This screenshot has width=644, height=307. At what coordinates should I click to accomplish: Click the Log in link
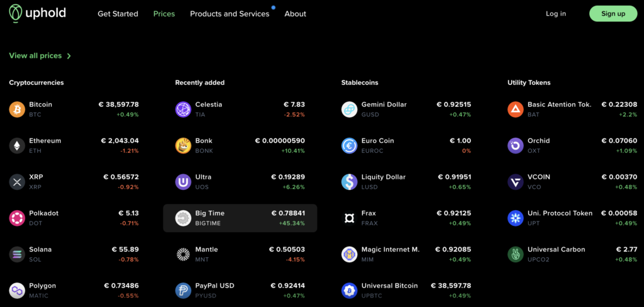[556, 14]
